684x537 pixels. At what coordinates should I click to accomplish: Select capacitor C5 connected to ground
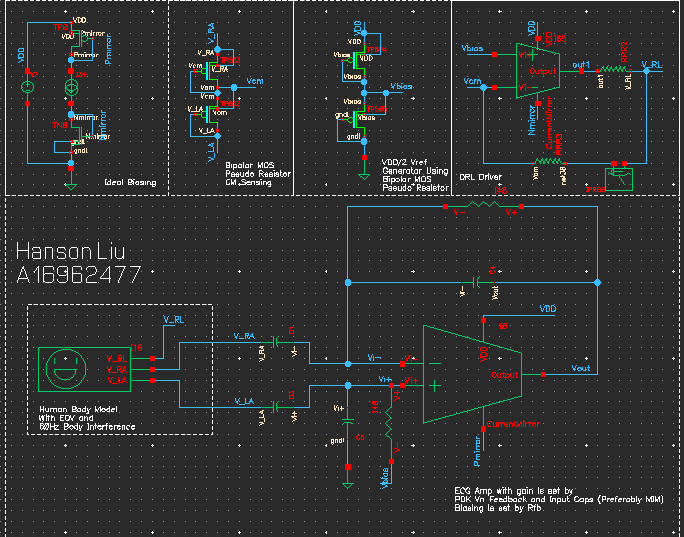pyautogui.click(x=348, y=422)
